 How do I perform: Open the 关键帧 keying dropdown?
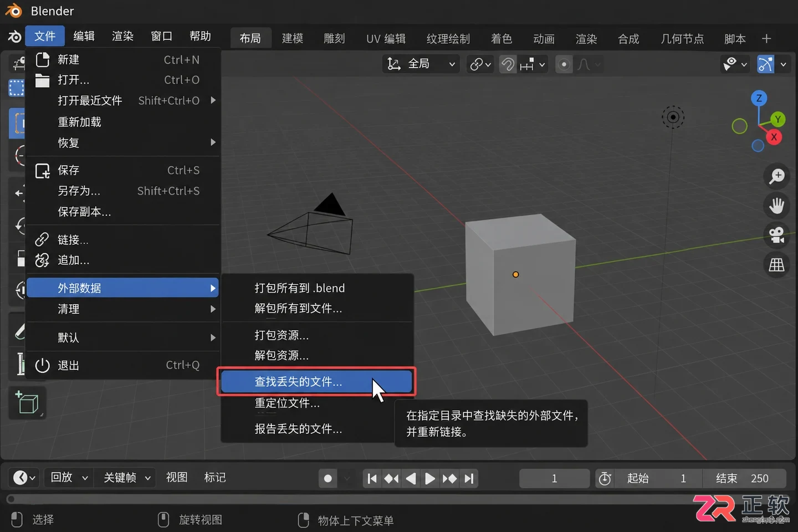[127, 477]
